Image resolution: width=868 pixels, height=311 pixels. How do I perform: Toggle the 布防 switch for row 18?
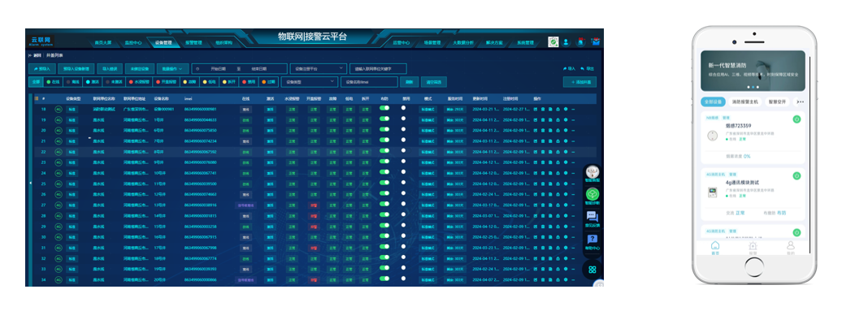tap(384, 109)
